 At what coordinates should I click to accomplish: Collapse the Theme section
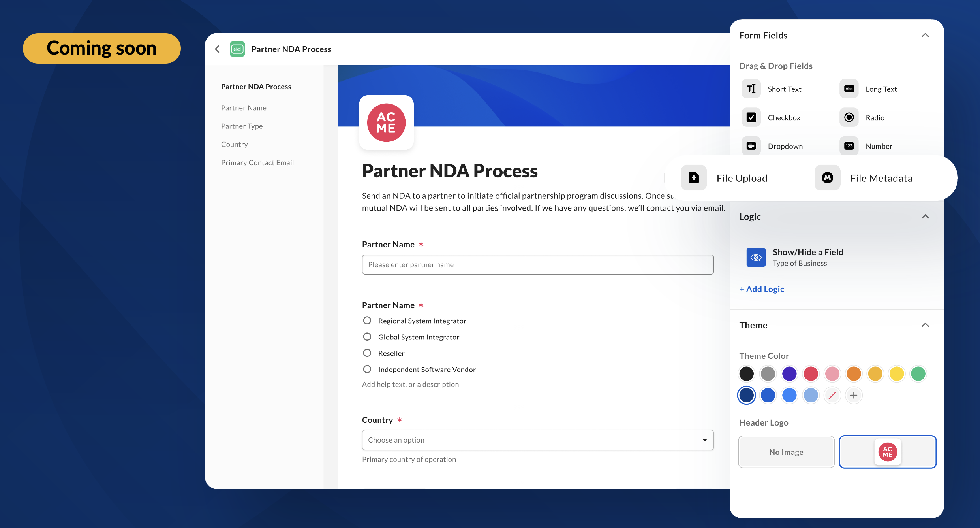point(925,325)
